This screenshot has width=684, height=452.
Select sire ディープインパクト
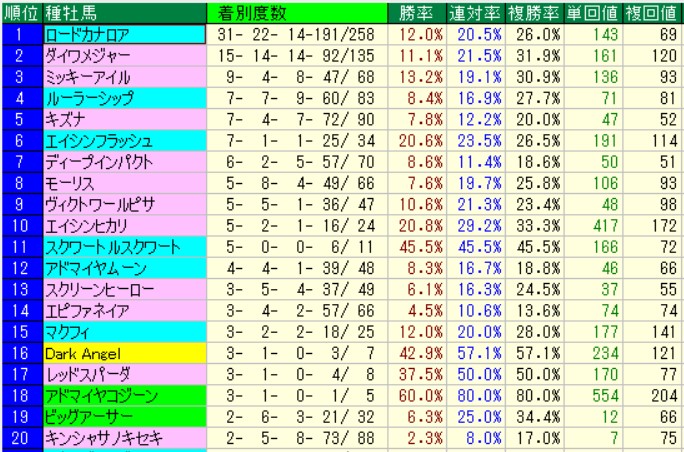point(125,162)
